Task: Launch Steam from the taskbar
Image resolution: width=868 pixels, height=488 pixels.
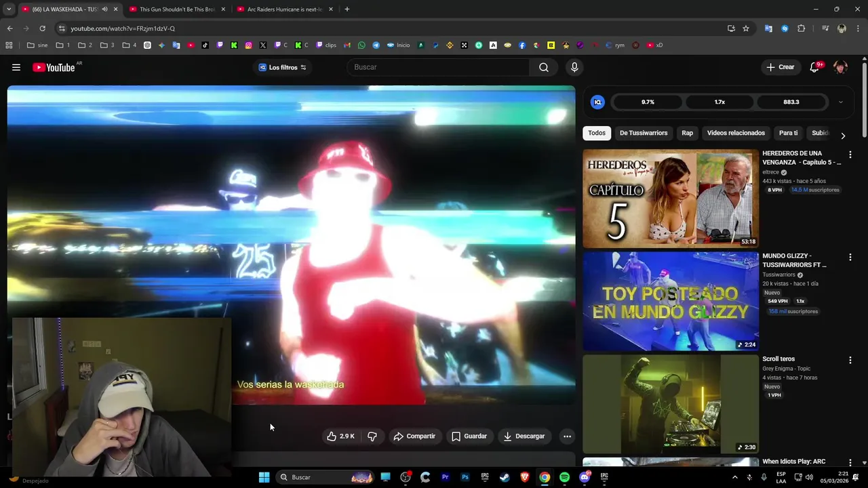Action: pos(505,477)
